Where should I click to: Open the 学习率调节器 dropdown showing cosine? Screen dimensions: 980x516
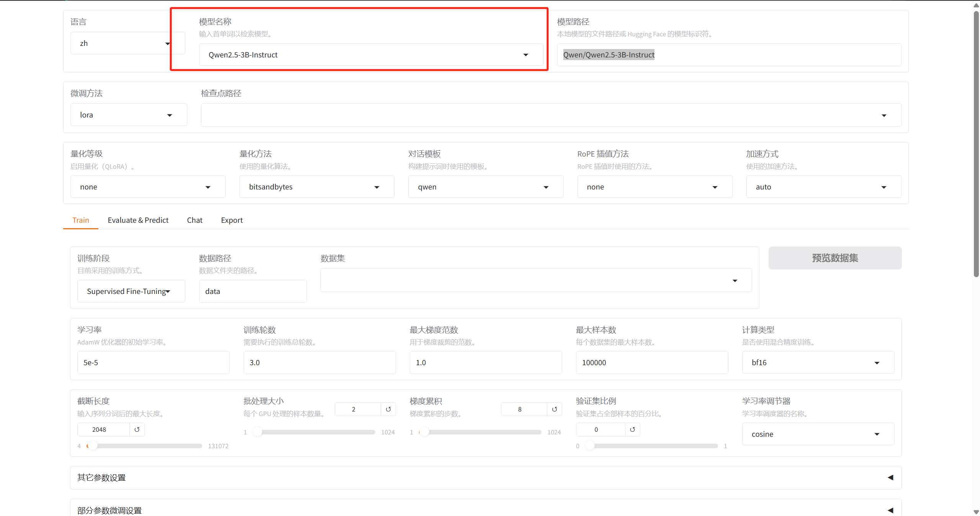818,434
